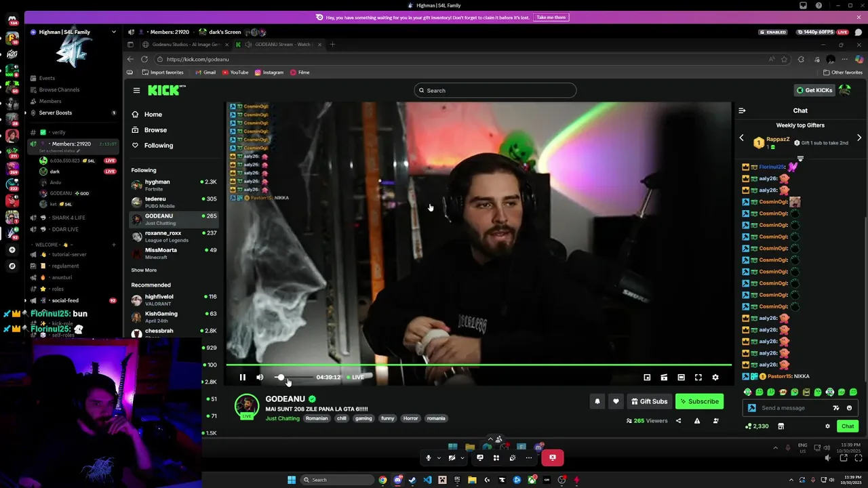Adjust the Kick player volume slider
Screen dimensions: 868x488
[x=294, y=378]
